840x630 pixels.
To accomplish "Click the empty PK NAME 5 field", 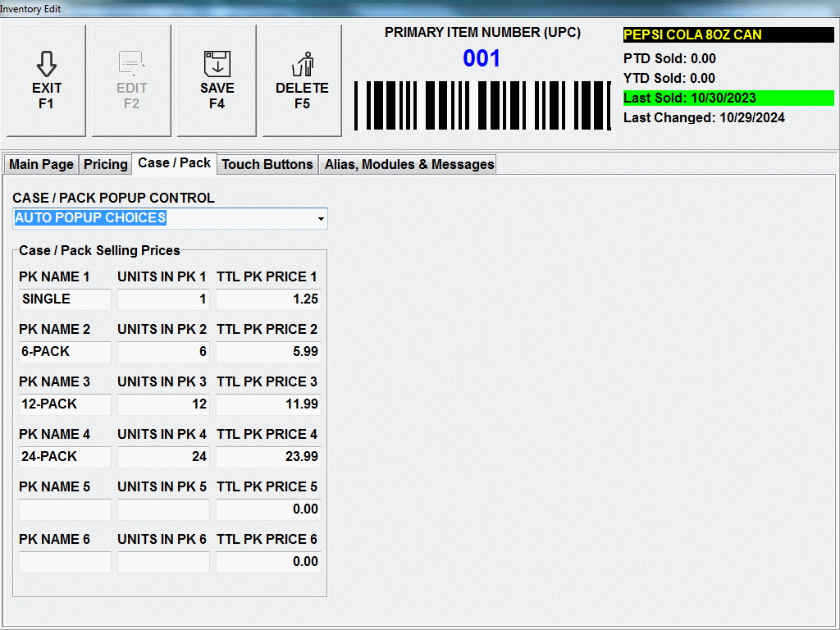I will pos(65,509).
